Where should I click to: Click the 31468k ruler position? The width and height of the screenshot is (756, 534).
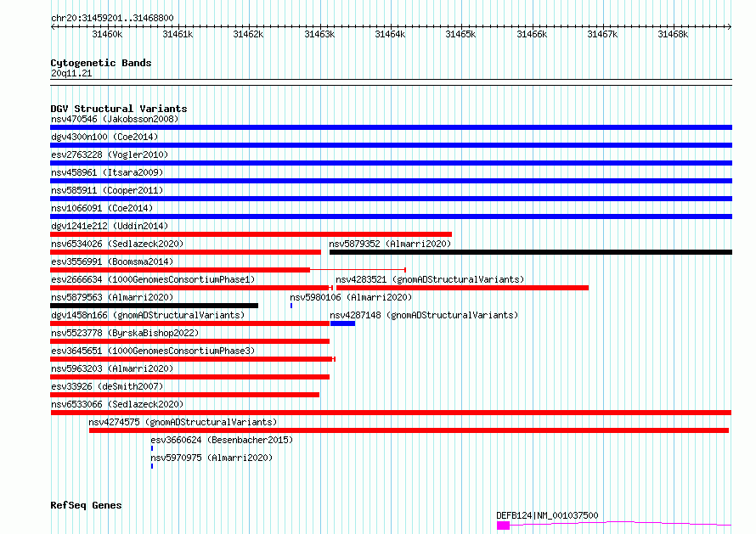click(x=673, y=34)
